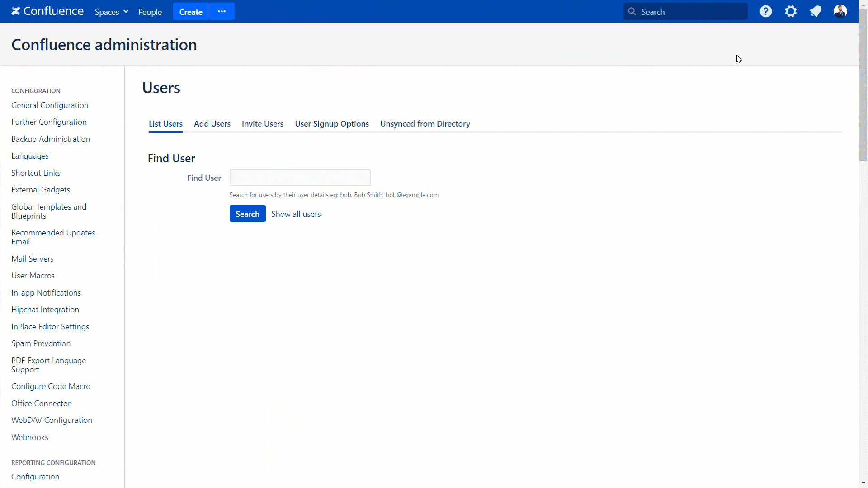Switch to the Add Users tab
The height and width of the screenshot is (488, 868).
coord(212,123)
